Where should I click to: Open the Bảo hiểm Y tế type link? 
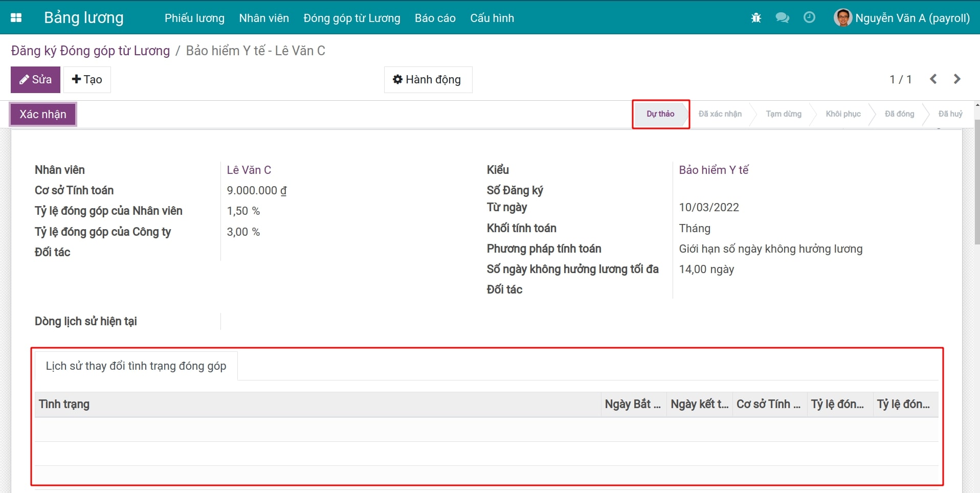click(713, 170)
